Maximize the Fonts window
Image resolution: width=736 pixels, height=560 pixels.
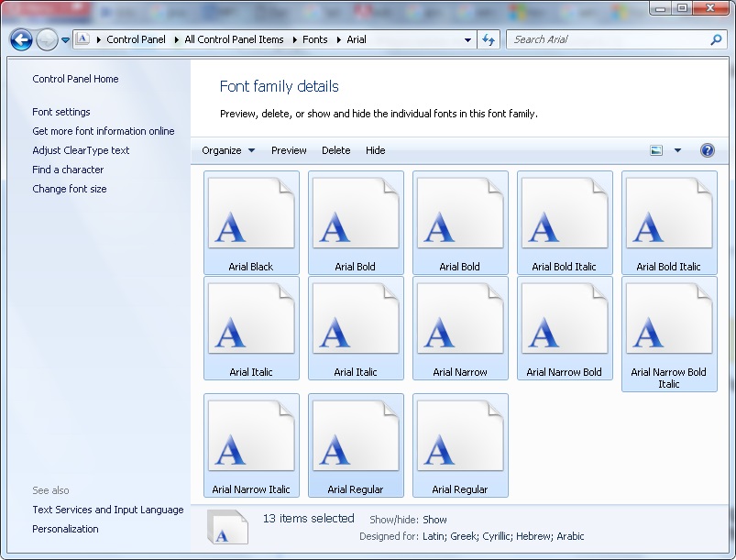[x=683, y=8]
